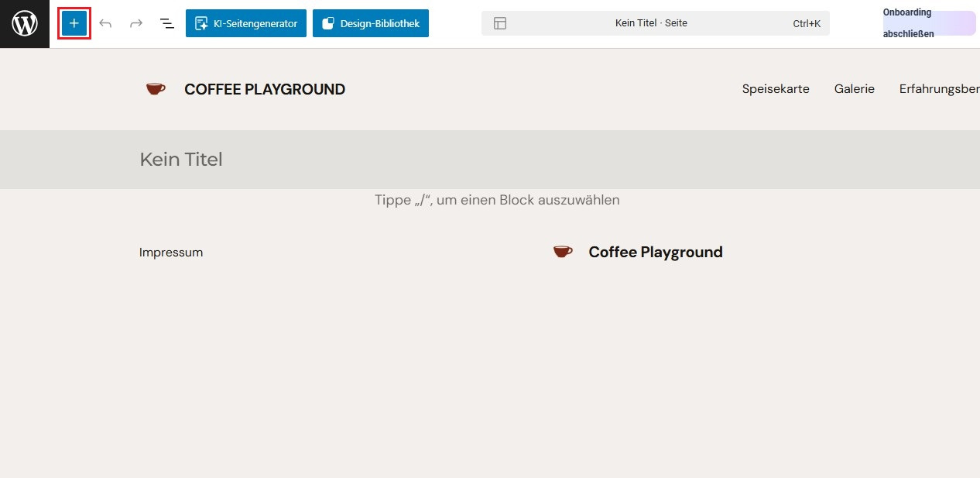Viewport: 980px width, 478px height.
Task: Toggle the block inserter plus button
Action: click(74, 23)
